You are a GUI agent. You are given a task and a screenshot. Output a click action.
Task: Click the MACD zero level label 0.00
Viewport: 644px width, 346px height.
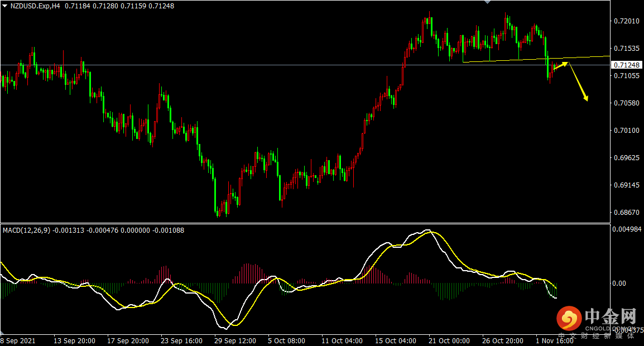(x=620, y=283)
